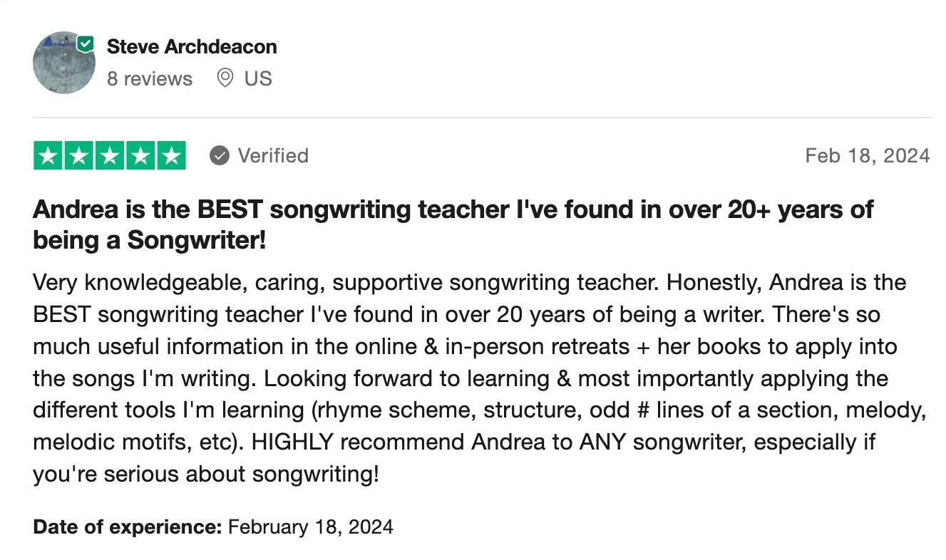Open Steve Archdeacon's profile avatar
Viewport: 946px width, 560px height.
coord(64,63)
